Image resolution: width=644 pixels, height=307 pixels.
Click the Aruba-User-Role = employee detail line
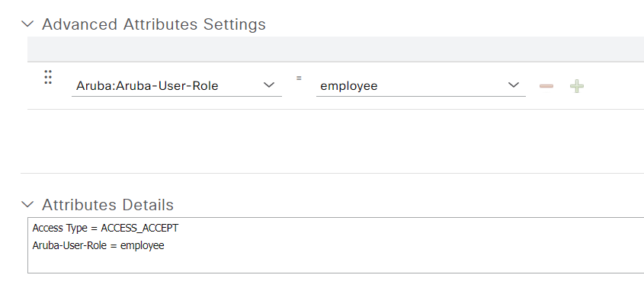[98, 246]
